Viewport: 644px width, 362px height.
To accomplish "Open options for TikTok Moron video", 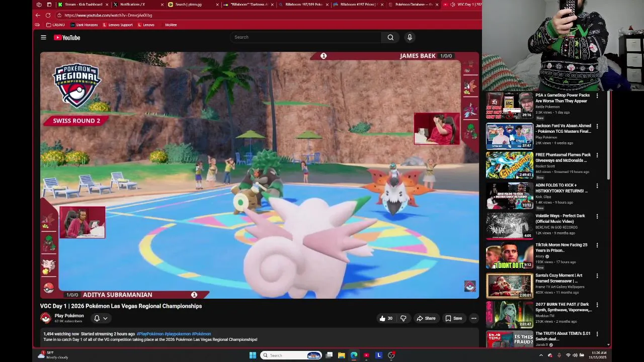I will tap(597, 245).
